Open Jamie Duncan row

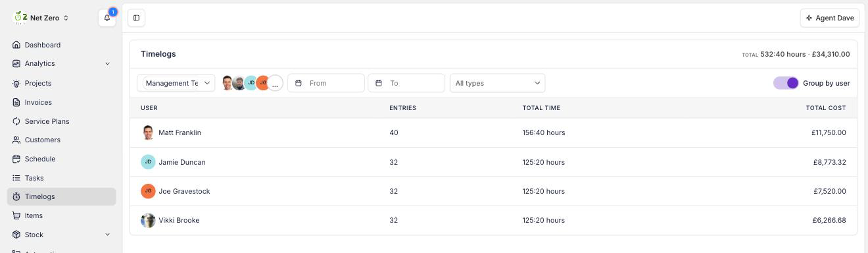click(493, 162)
